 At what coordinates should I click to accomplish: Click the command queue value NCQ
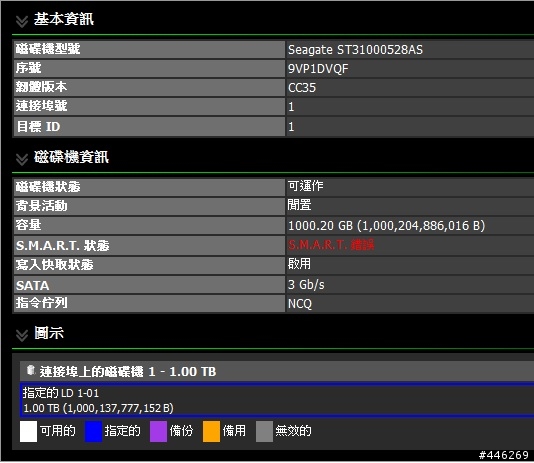pos(300,304)
